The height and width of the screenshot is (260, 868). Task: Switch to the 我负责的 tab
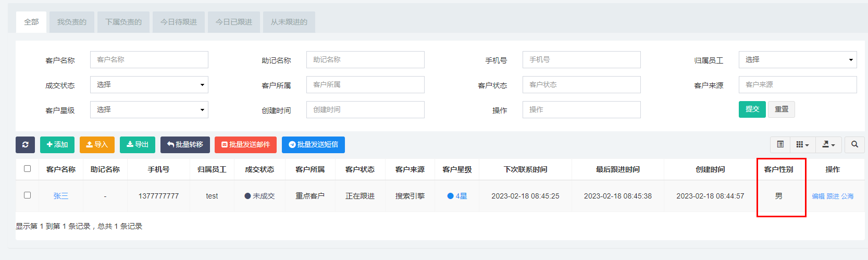click(72, 22)
